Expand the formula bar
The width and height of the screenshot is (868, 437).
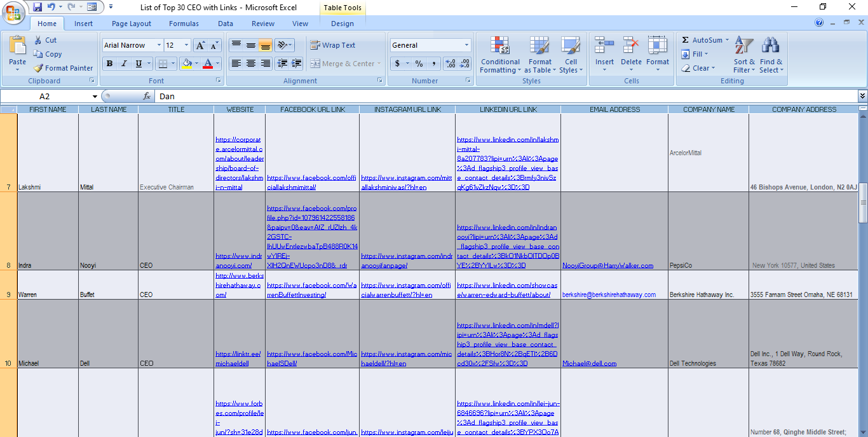[862, 96]
